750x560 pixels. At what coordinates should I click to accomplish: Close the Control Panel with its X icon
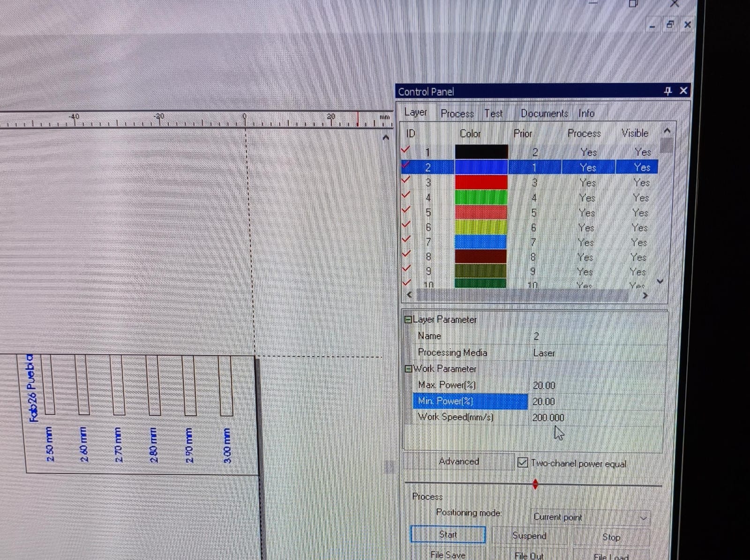pos(683,90)
